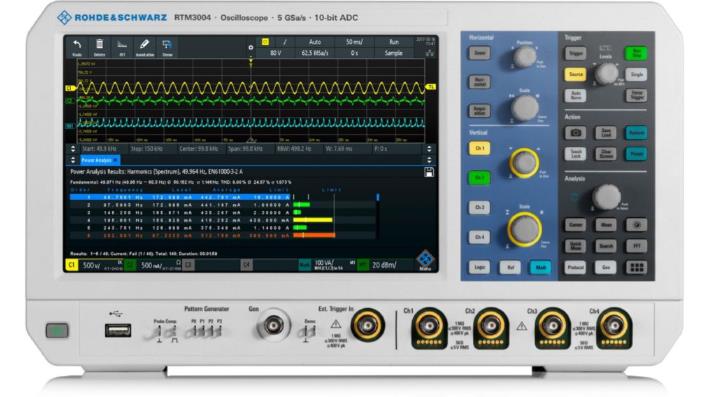710x397 pixels.
Task: Open the Auto trigger mode field
Action: pyautogui.click(x=315, y=42)
